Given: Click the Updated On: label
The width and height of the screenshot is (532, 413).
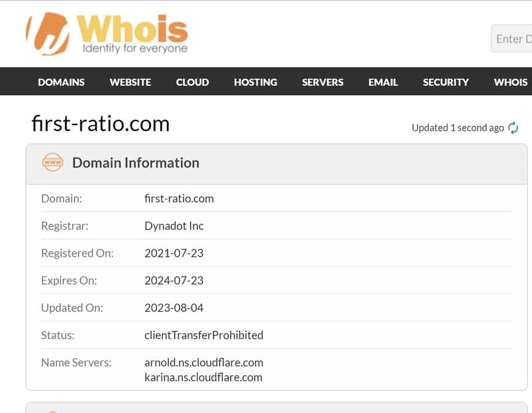Looking at the screenshot, I should (72, 308).
